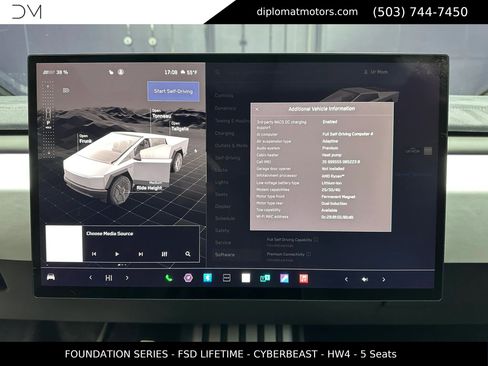Open the driver profile name at top
The height and width of the screenshot is (366, 488).
(x=376, y=72)
